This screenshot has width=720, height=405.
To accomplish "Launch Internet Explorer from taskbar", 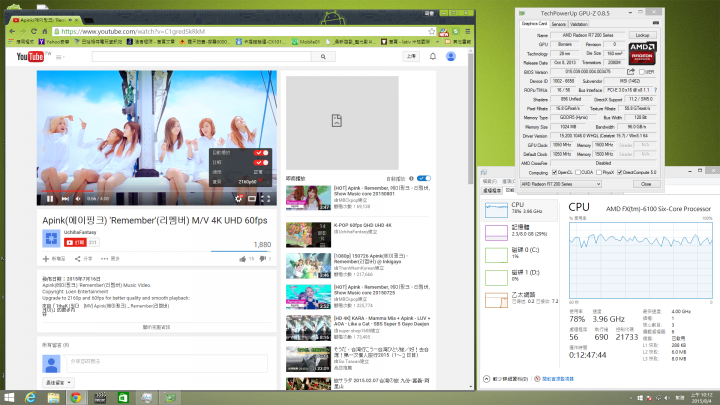I will point(30,398).
